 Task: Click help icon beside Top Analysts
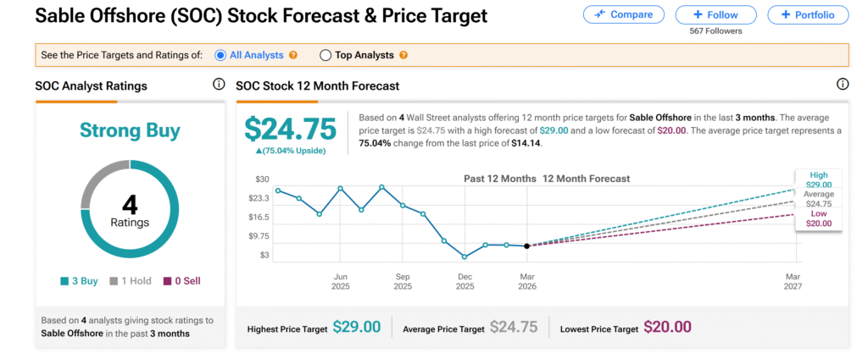coord(403,55)
